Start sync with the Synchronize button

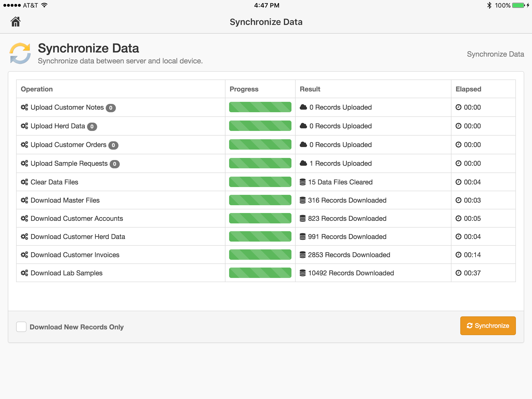pyautogui.click(x=488, y=326)
